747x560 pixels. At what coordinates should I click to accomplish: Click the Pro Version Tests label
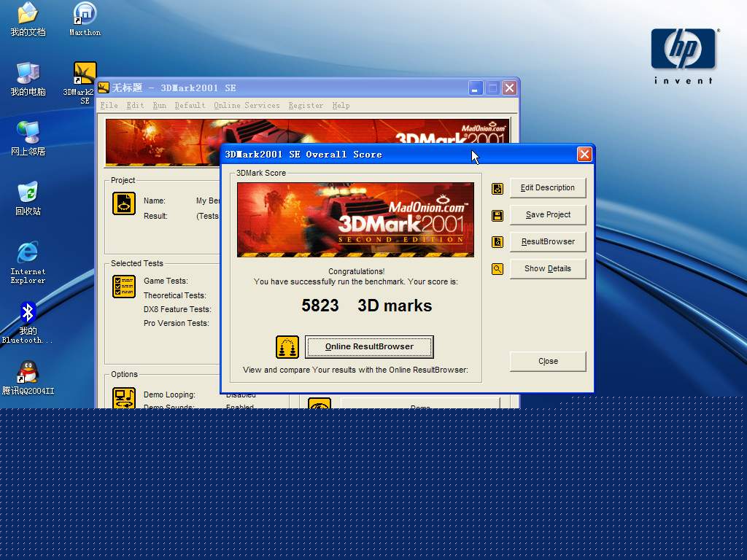(x=177, y=323)
